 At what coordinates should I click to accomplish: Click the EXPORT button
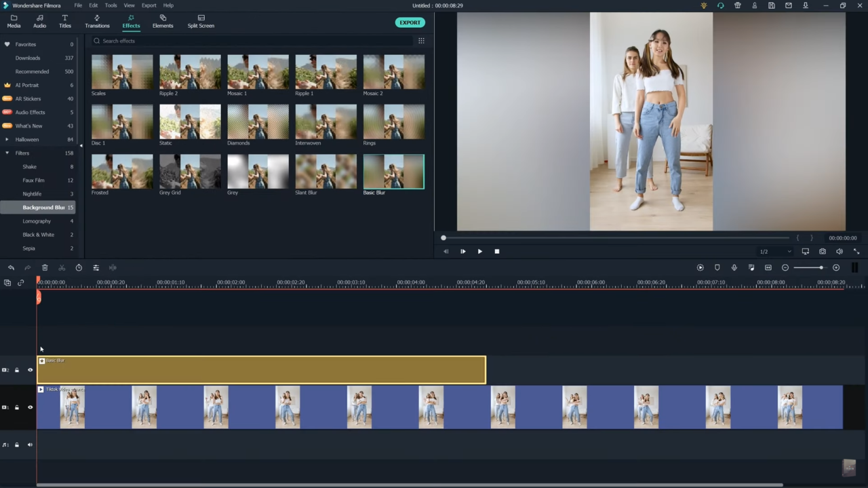pyautogui.click(x=410, y=22)
